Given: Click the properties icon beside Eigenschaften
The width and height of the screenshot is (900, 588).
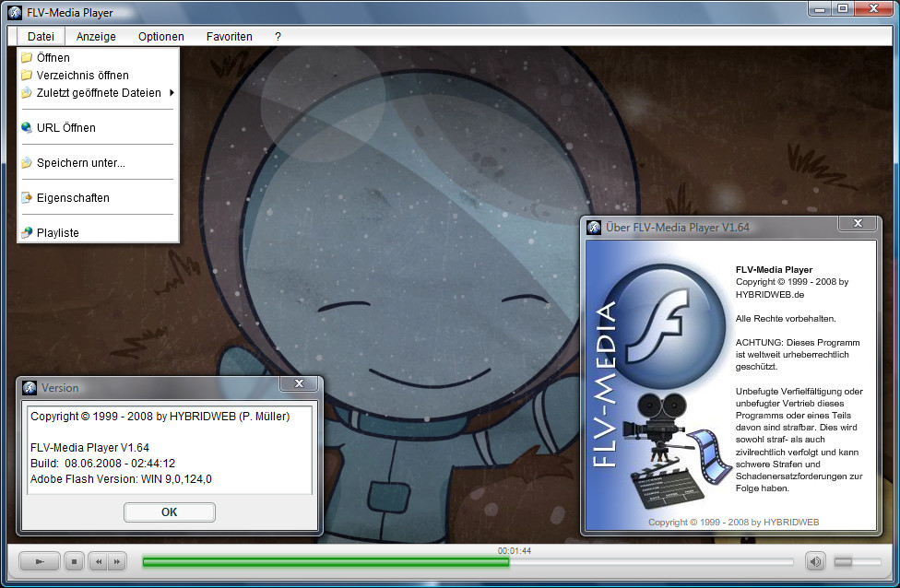Looking at the screenshot, I should click(27, 198).
